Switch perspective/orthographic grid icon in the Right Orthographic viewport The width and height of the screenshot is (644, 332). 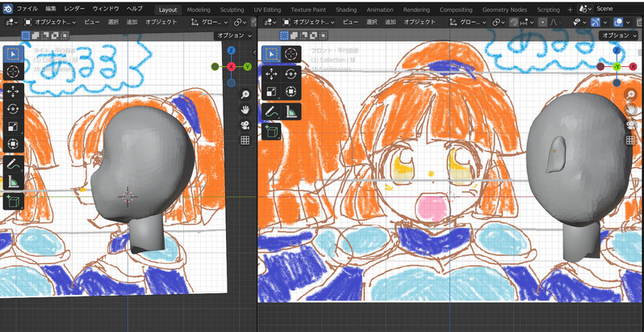click(x=245, y=140)
